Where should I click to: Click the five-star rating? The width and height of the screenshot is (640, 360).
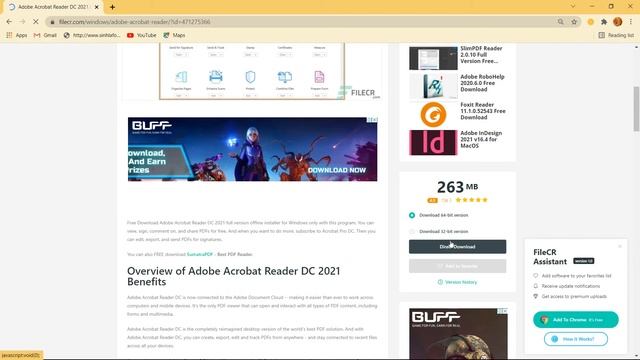(471, 200)
